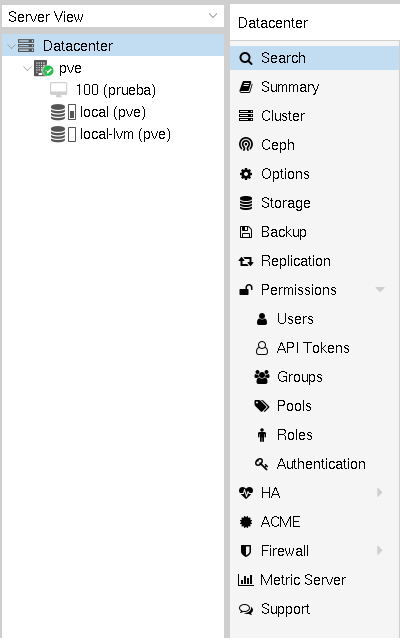The height and width of the screenshot is (638, 400).
Task: Click the Firewall shield icon
Action: 246,551
